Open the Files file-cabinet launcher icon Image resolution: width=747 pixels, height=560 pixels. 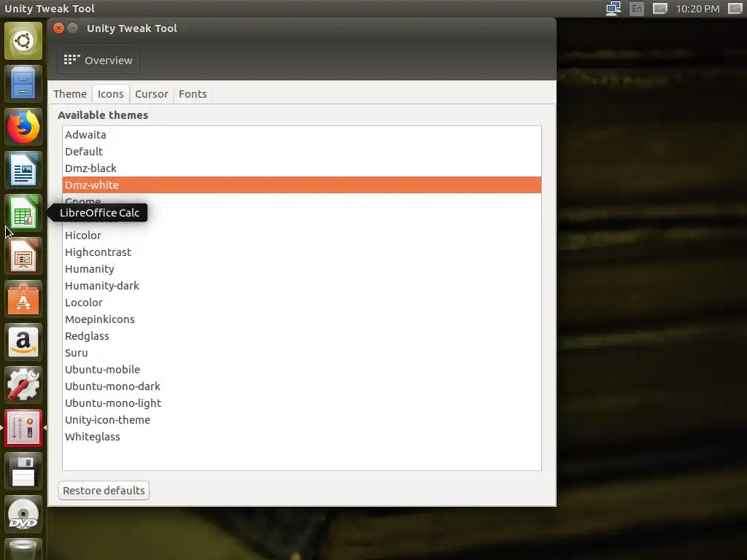tap(23, 84)
